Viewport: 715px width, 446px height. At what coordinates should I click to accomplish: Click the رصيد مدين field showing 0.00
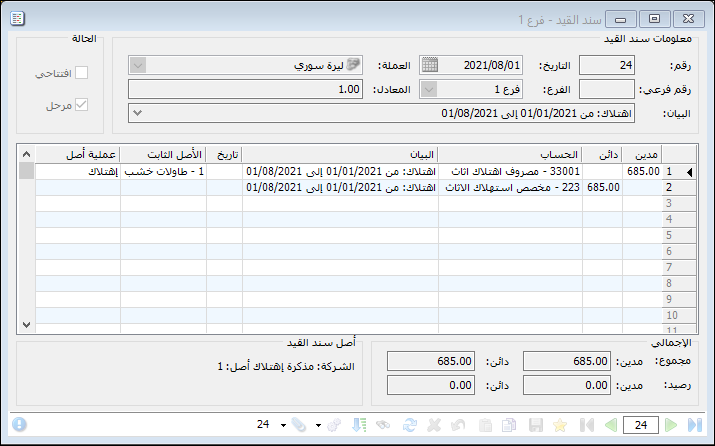click(x=566, y=385)
